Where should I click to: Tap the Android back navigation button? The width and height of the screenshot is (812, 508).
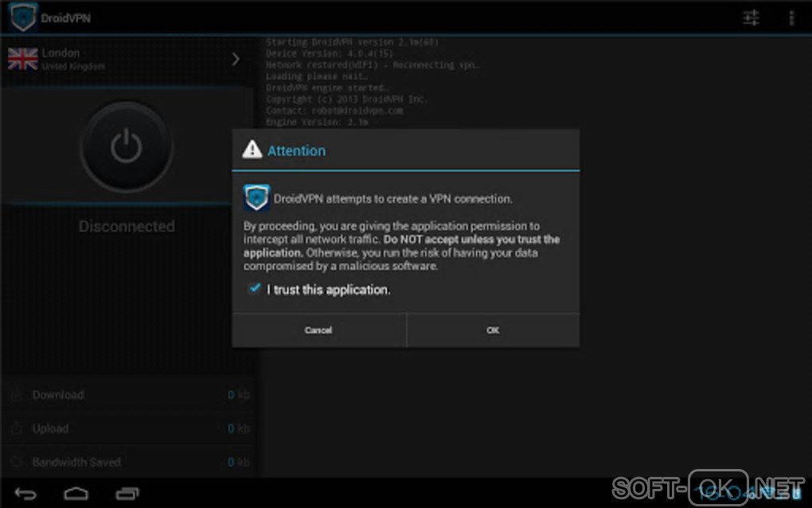click(x=25, y=494)
